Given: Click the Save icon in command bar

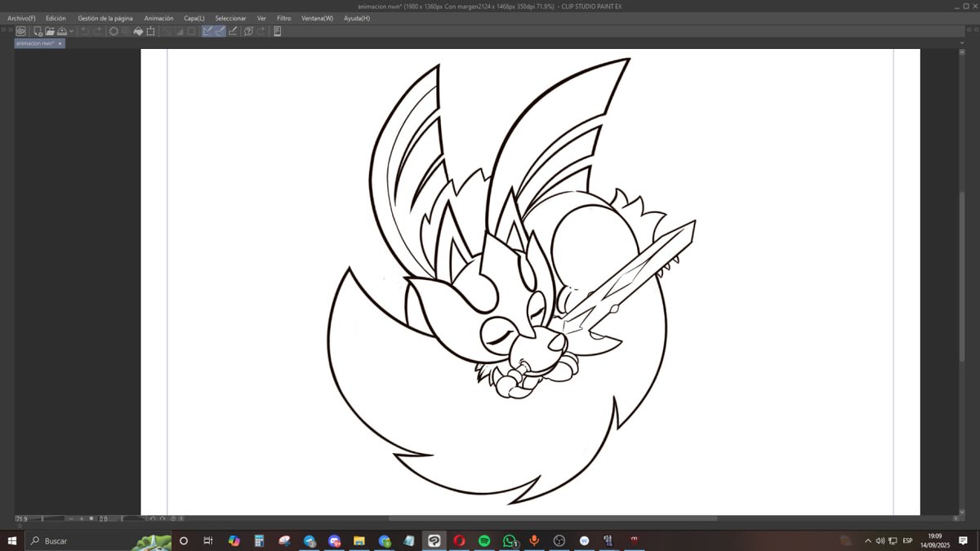Looking at the screenshot, I should [62, 31].
